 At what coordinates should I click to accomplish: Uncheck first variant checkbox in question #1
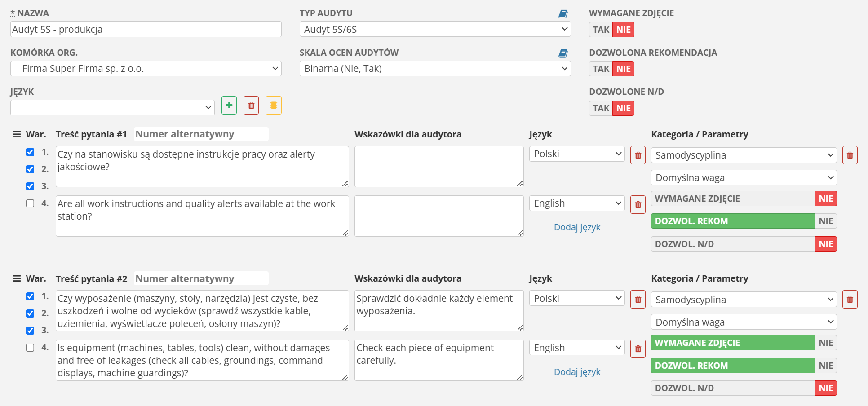[x=30, y=152]
